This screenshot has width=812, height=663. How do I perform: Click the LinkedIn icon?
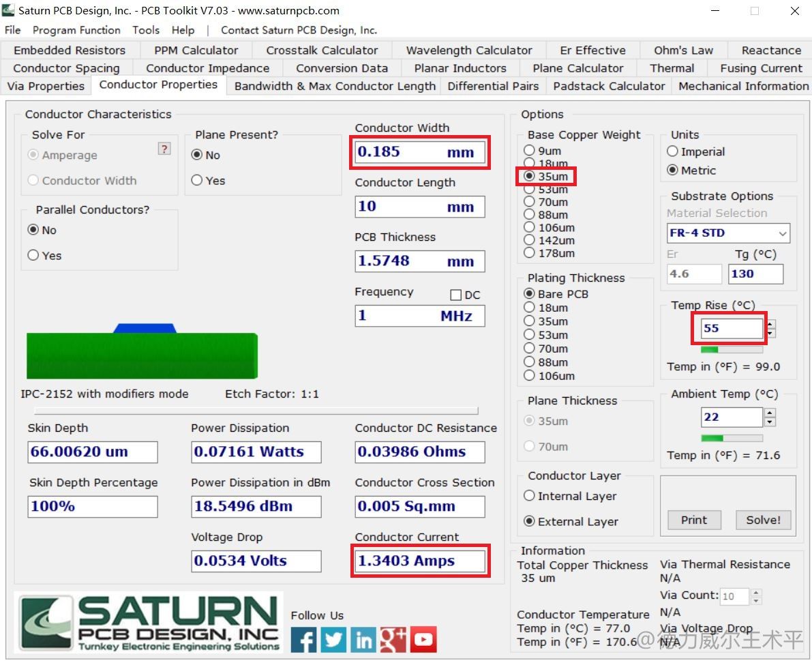point(364,640)
